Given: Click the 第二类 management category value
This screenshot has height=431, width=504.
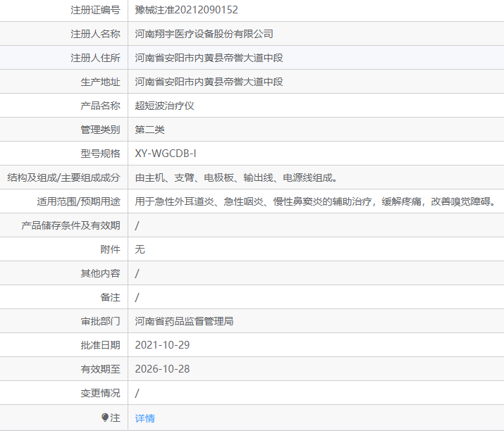Looking at the screenshot, I should point(149,130).
